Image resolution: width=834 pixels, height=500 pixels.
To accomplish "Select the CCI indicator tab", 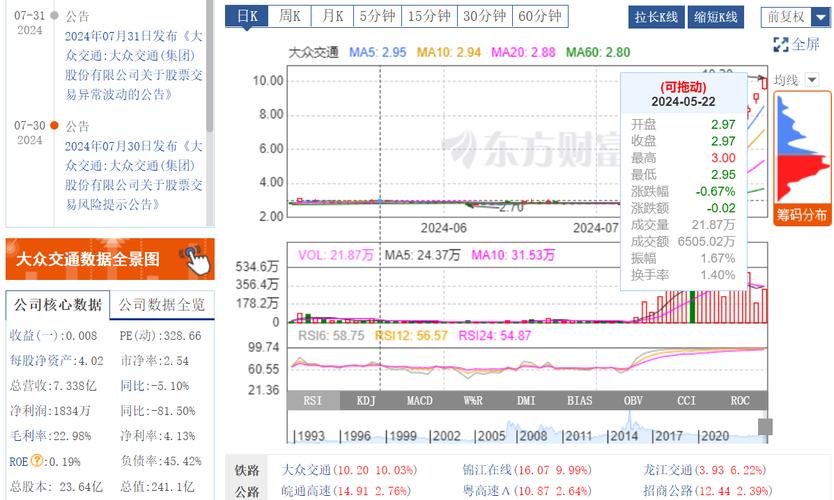I will 686,401.
